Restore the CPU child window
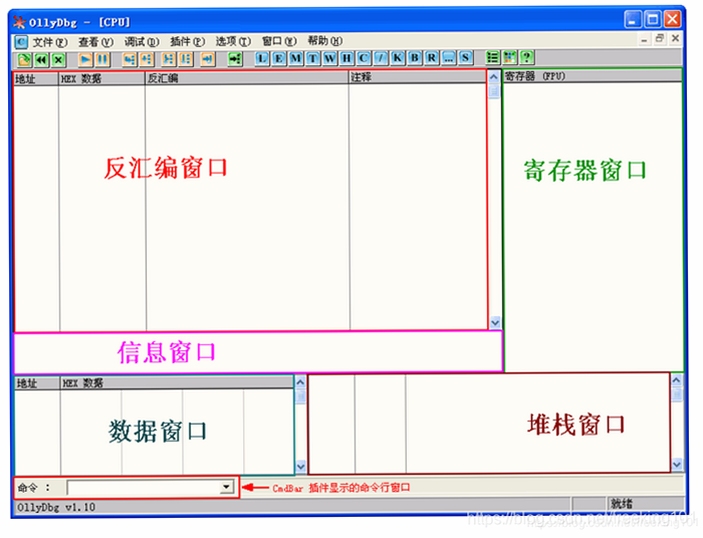 659,39
